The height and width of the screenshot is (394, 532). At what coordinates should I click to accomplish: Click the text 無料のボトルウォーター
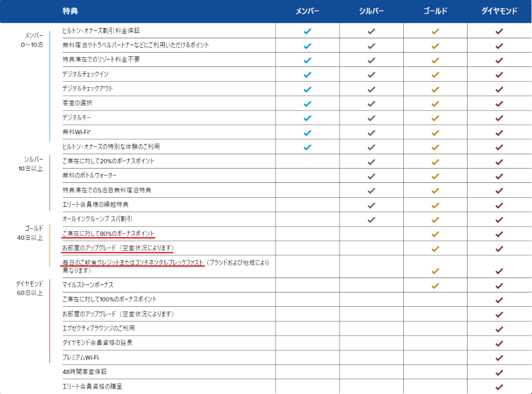click(89, 175)
